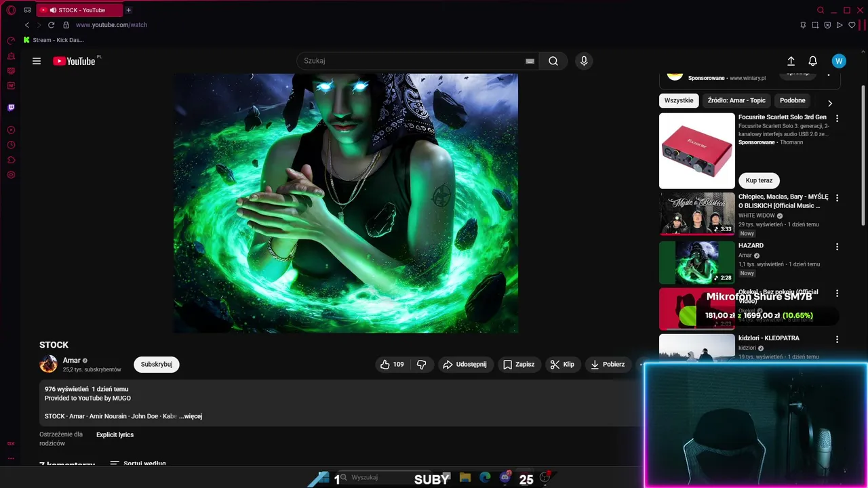Click the send/flow arrow icon in toolbar
868x488 pixels.
pyautogui.click(x=840, y=25)
